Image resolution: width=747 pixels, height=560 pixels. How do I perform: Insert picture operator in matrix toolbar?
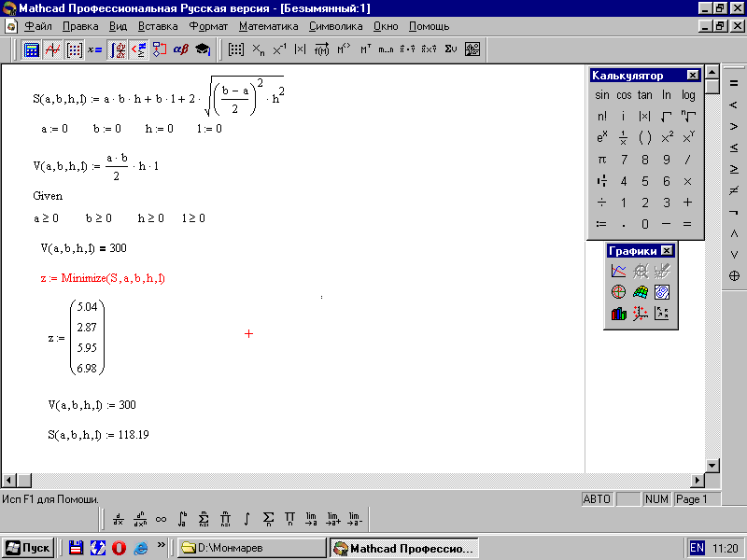pyautogui.click(x=472, y=49)
